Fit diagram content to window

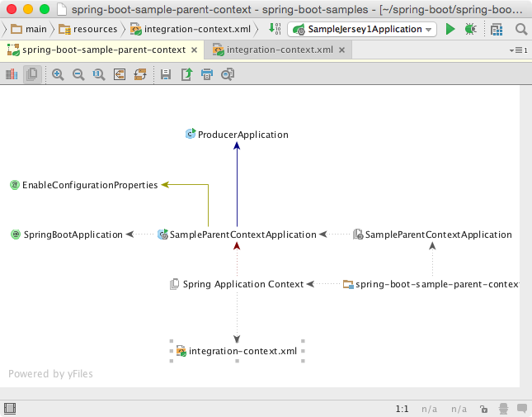[x=120, y=74]
